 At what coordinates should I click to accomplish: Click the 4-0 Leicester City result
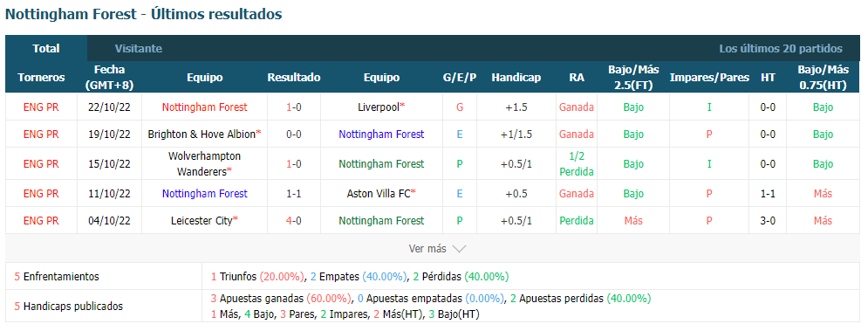click(294, 221)
